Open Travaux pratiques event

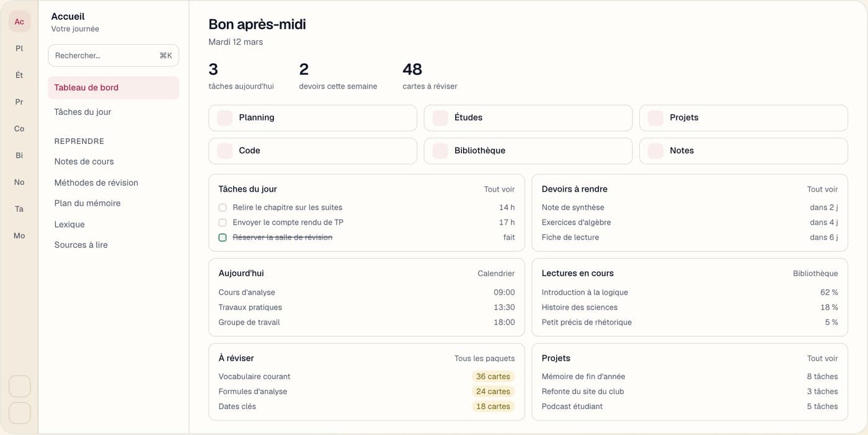[x=366, y=307]
